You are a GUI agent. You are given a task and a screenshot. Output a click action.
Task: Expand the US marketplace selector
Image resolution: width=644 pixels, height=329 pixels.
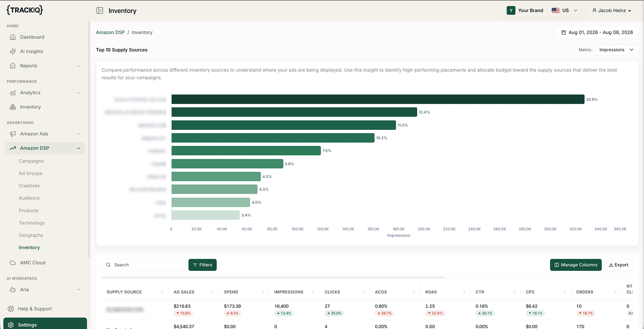coord(564,10)
